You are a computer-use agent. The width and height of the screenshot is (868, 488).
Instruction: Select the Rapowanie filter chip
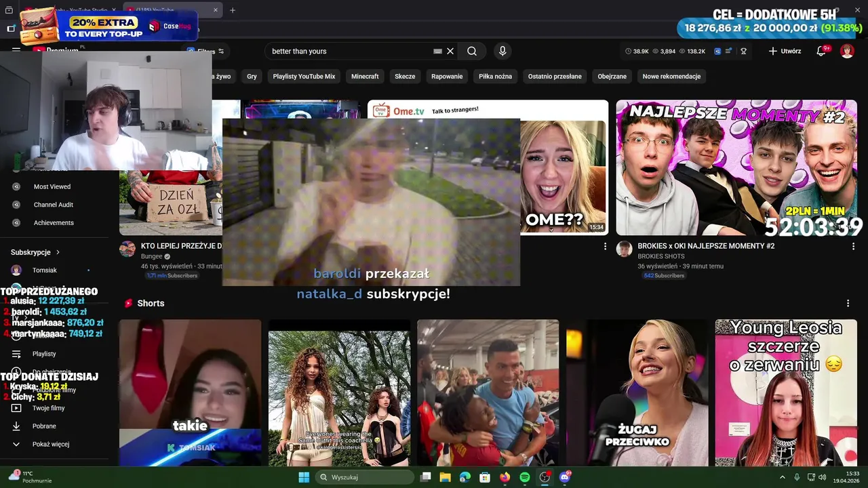[x=447, y=77]
